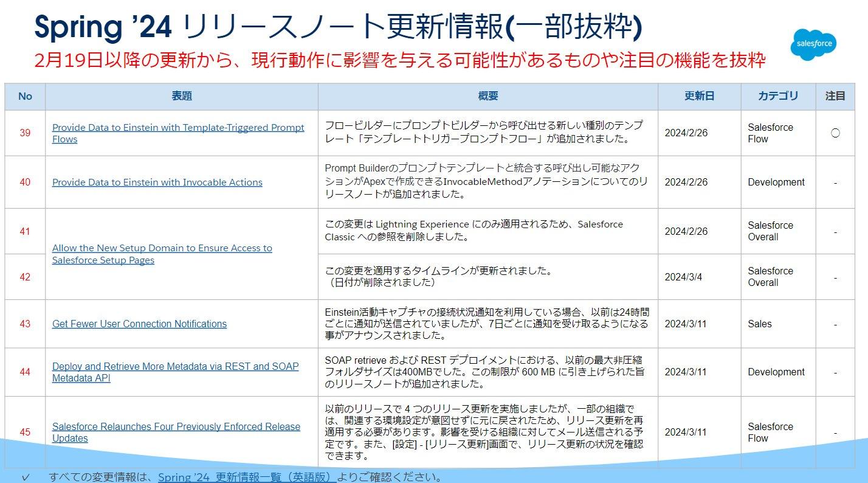Click 'Development' category in row 44
868x483 pixels.
click(776, 372)
